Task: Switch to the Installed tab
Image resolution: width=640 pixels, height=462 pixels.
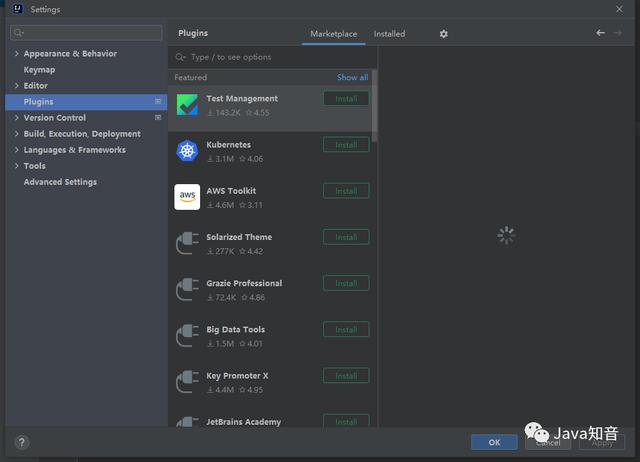Action: coord(389,34)
